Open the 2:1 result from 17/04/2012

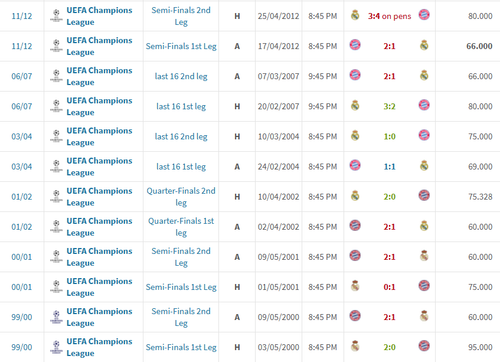click(389, 46)
